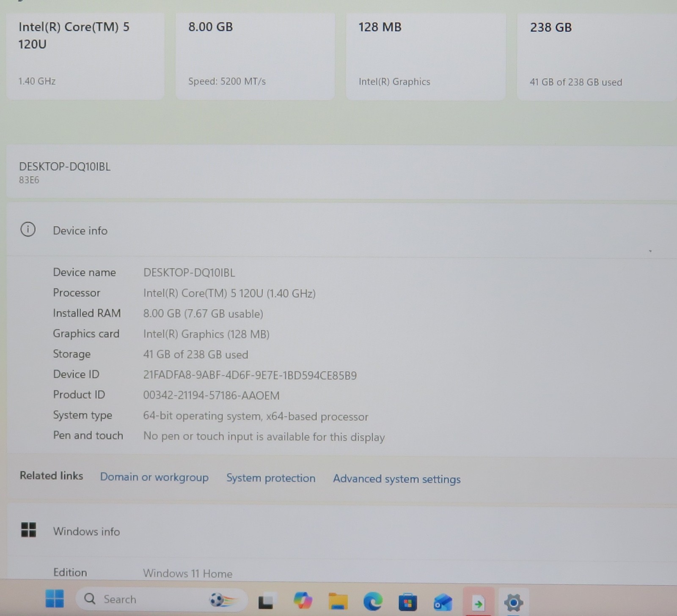Click the DESKTOP-DQ10IBL header card

coord(342,172)
